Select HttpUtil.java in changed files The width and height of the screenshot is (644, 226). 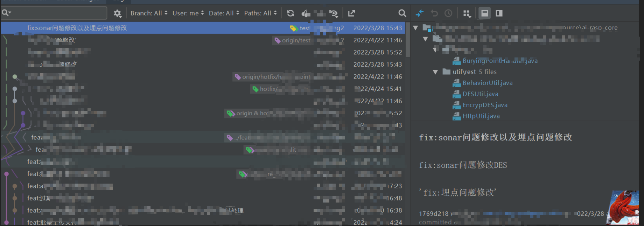coord(481,116)
